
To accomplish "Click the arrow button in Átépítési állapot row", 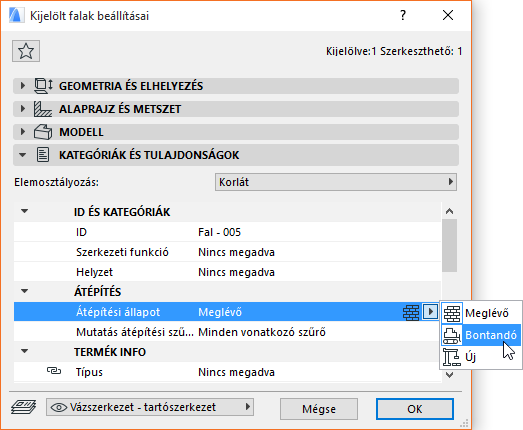I will 430,312.
